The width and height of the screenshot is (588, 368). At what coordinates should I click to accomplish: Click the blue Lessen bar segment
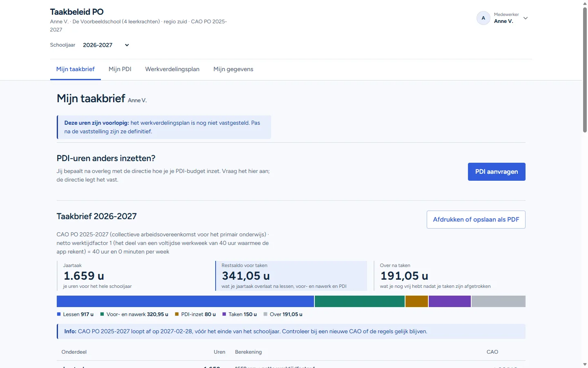click(x=185, y=301)
